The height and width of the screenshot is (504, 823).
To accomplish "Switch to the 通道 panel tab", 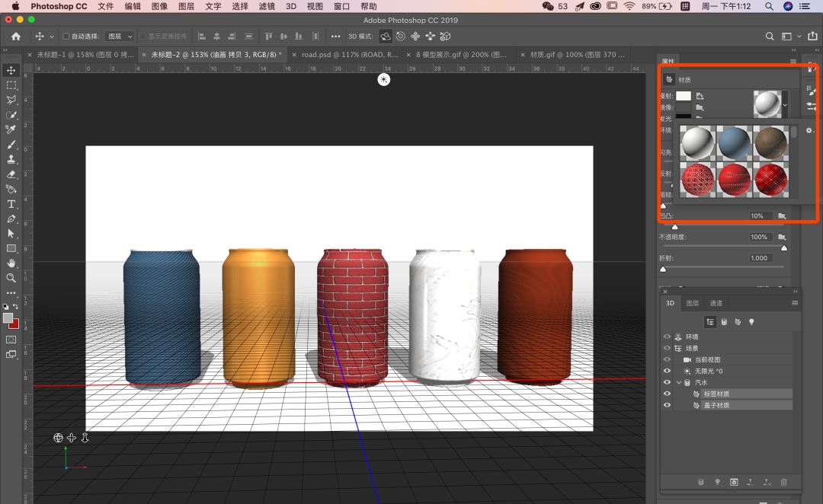I will click(716, 303).
